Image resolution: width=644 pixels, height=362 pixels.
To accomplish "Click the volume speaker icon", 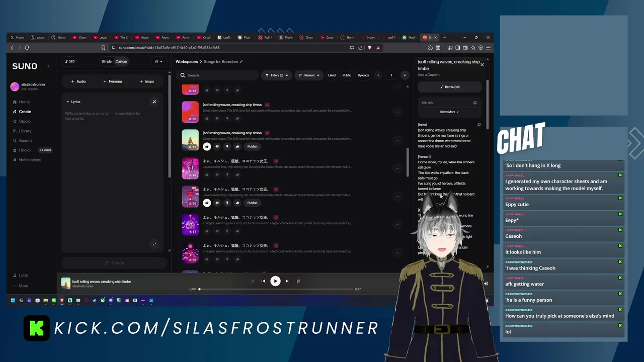I will point(486,284).
